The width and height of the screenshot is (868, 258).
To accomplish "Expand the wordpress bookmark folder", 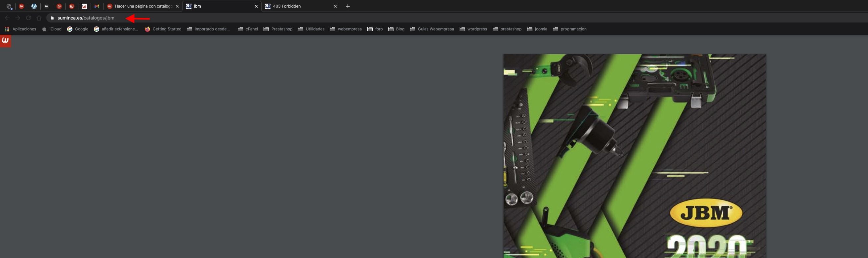I will pyautogui.click(x=474, y=29).
